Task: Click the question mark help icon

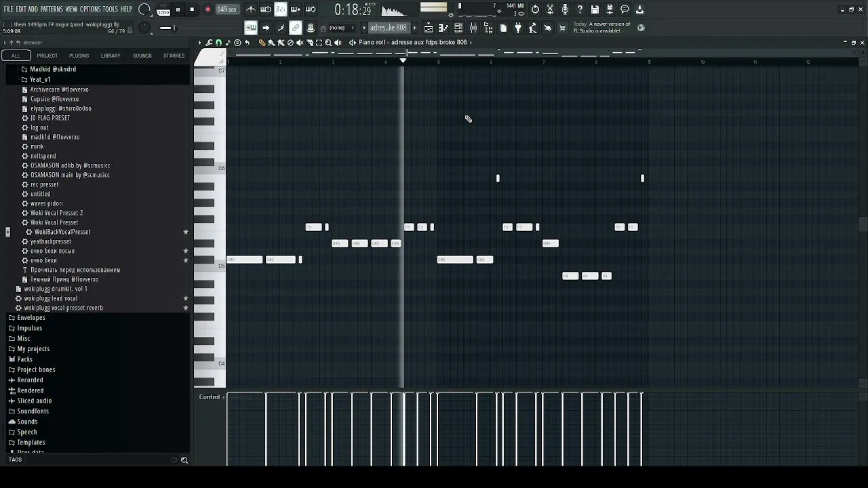Action: coord(580,9)
